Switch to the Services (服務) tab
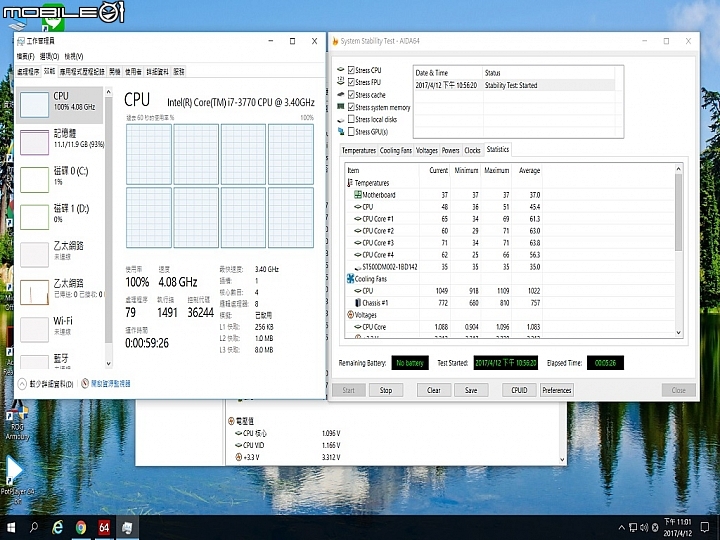This screenshot has height=540, width=720. pos(179,72)
